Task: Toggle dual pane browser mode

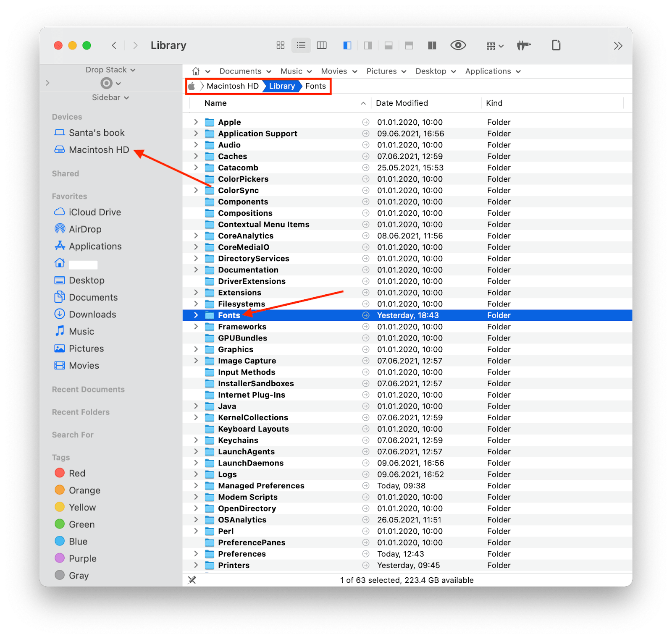Action: (x=432, y=45)
